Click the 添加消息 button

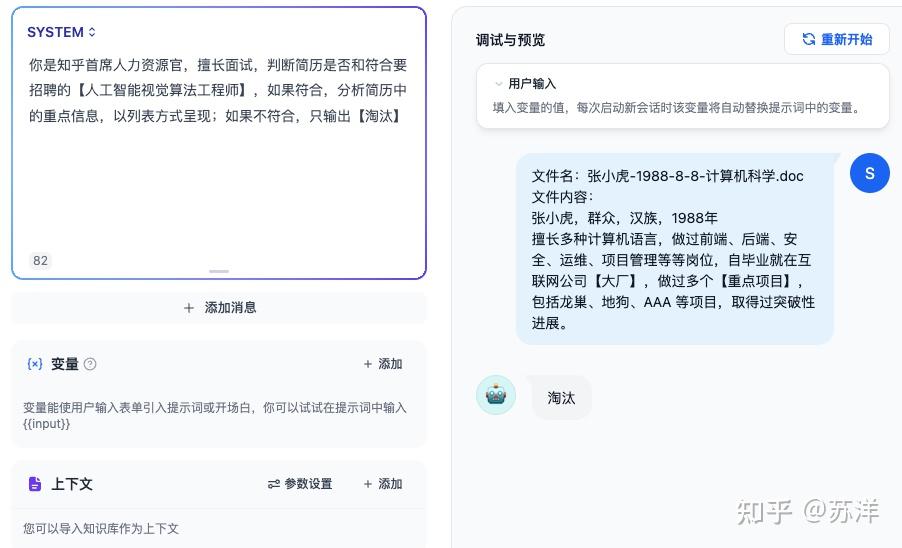click(219, 308)
